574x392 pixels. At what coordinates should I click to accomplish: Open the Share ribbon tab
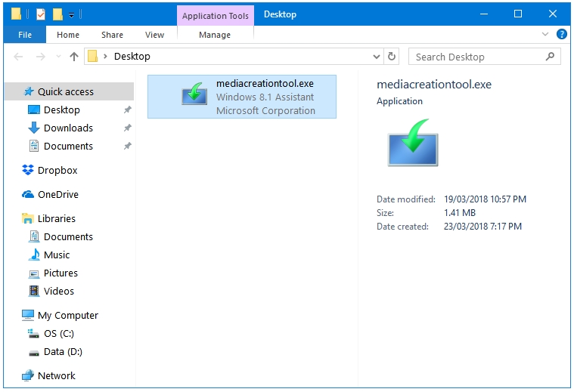click(x=112, y=35)
